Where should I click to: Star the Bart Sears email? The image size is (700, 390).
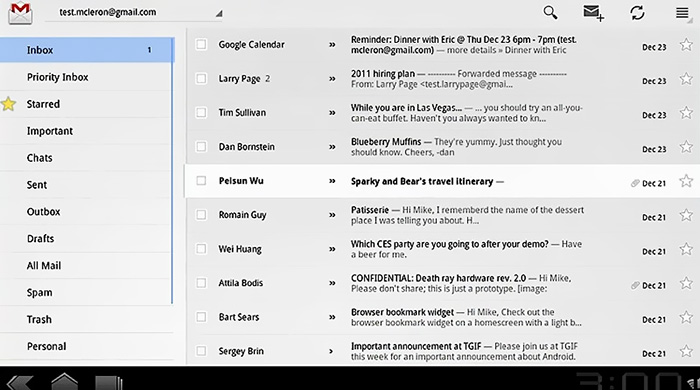[686, 317]
